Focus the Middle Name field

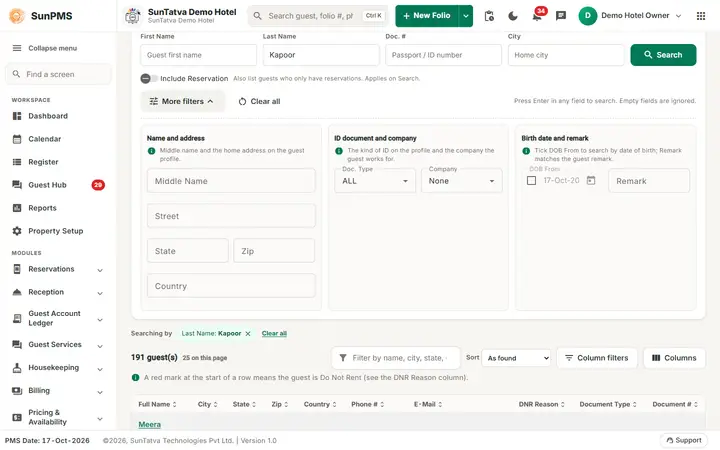pyautogui.click(x=231, y=181)
